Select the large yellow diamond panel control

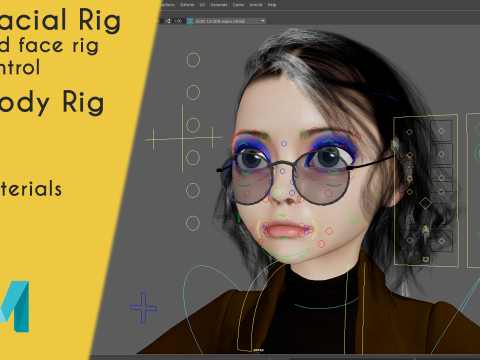click(x=425, y=203)
